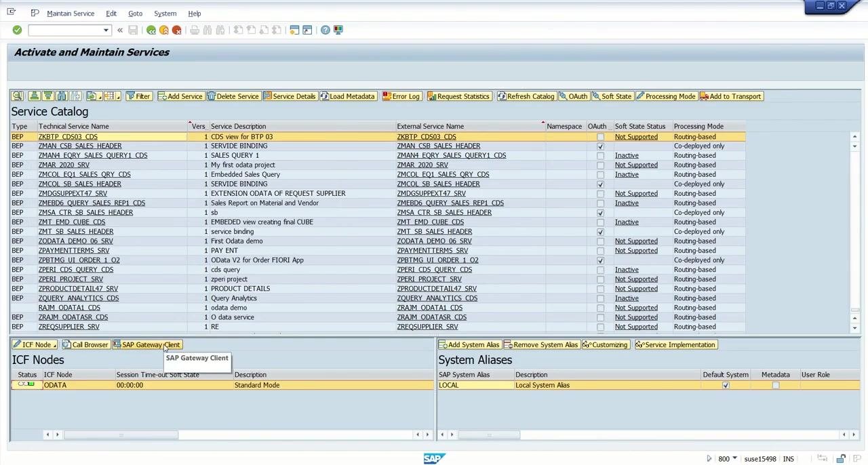The image size is (868, 465).
Task: Click the Processing Mode button
Action: (x=667, y=96)
